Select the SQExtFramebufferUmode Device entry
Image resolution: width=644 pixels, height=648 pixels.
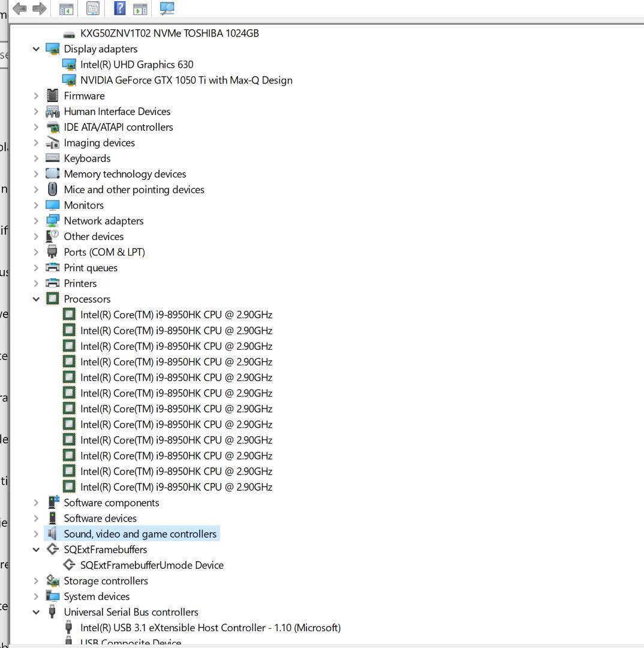[152, 565]
